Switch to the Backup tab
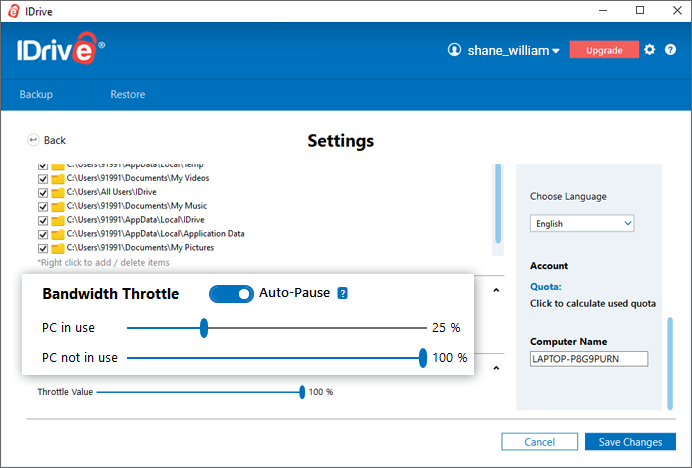The height and width of the screenshot is (468, 692). [36, 94]
